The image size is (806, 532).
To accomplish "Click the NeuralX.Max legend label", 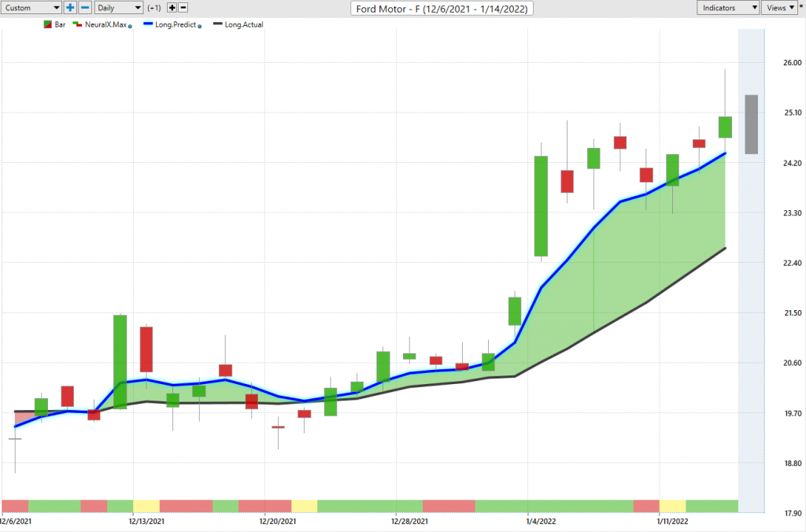I will click(x=106, y=24).
